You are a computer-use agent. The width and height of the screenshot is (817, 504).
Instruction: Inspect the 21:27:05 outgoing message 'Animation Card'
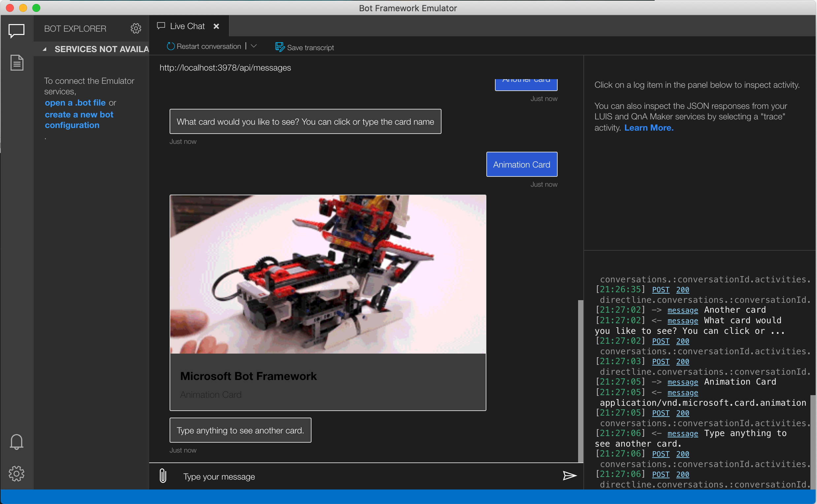(683, 382)
